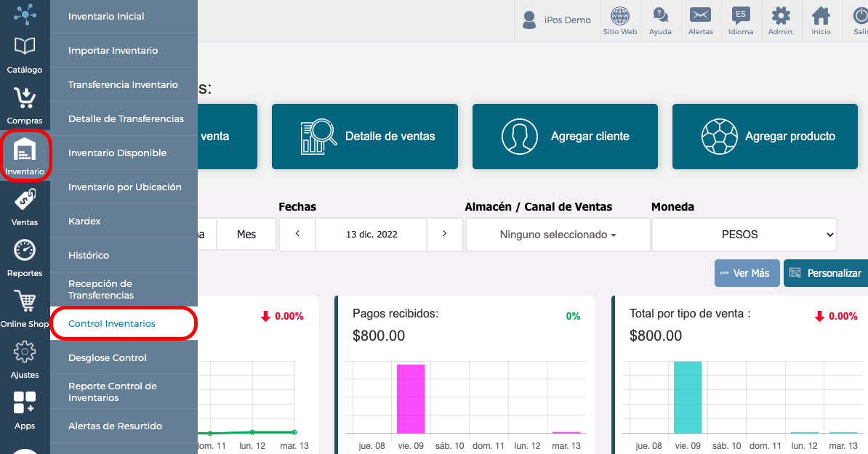Open the PESOS currency dropdown
868x454 pixels.
tap(744, 235)
